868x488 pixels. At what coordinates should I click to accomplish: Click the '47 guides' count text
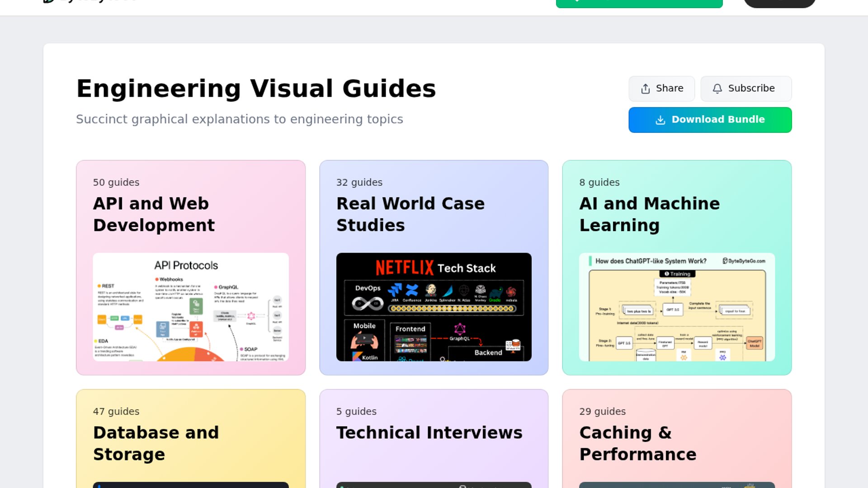116,411
